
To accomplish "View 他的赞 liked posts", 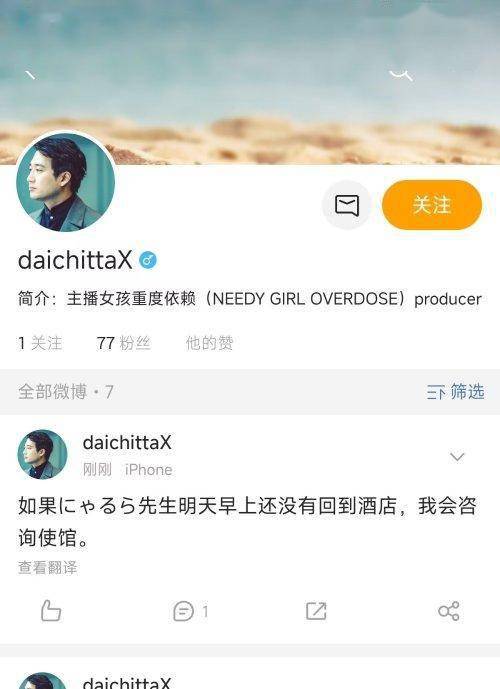I will pyautogui.click(x=209, y=343).
